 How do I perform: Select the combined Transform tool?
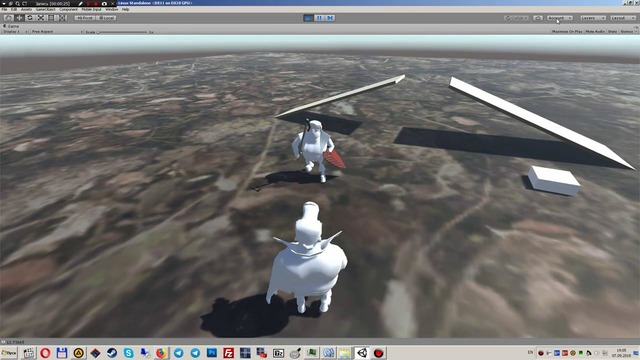pyautogui.click(x=62, y=18)
